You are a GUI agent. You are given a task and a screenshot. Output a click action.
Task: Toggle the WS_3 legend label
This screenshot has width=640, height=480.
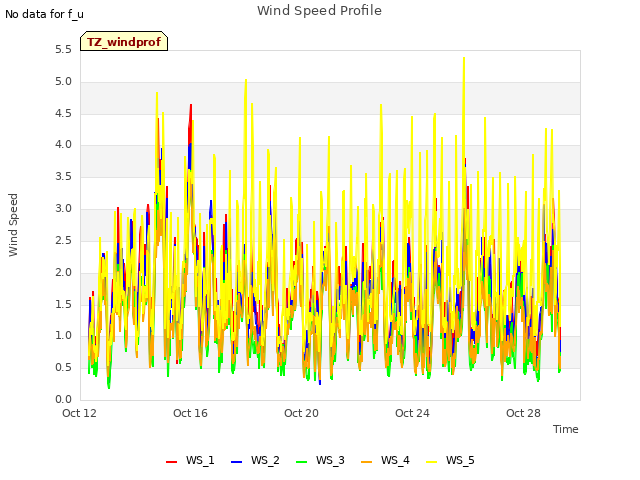pyautogui.click(x=330, y=460)
